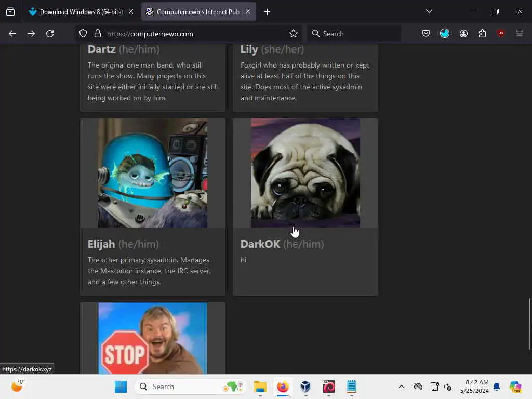Click DarkOK's pug avatar image
This screenshot has width=532, height=399.
[305, 173]
